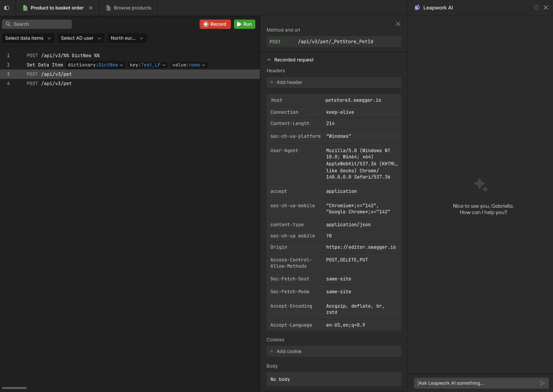Expand the North eur... region dropdown
The width and height of the screenshot is (553, 392).
click(127, 38)
